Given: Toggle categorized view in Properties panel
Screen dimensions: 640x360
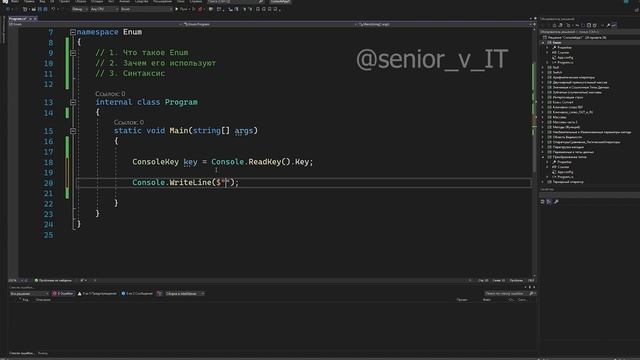Looking at the screenshot, I should coord(543,202).
